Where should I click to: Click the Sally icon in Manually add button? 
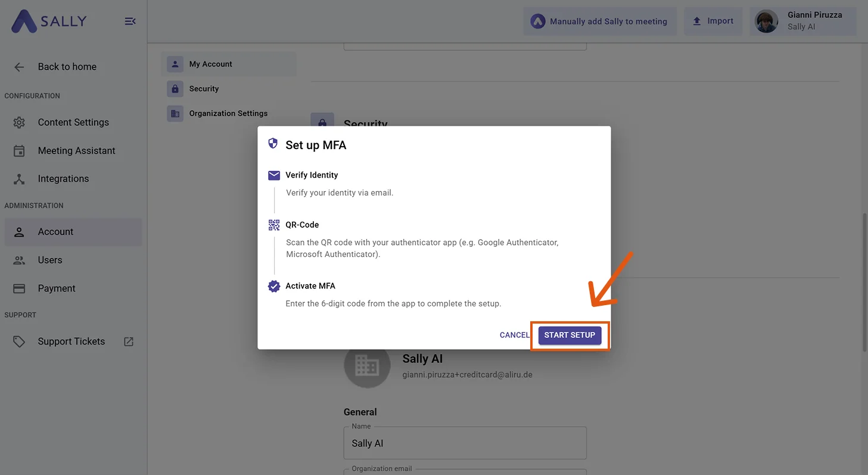click(x=538, y=21)
